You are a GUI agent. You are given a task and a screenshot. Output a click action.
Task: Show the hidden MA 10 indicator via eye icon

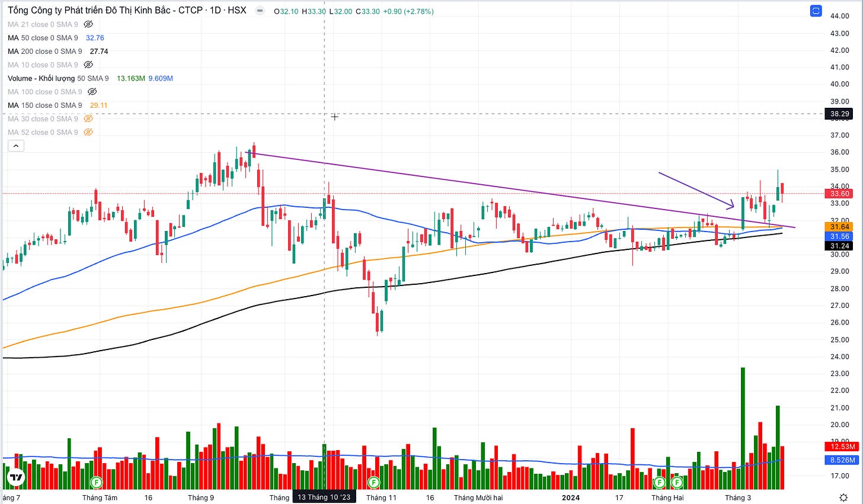(x=88, y=65)
